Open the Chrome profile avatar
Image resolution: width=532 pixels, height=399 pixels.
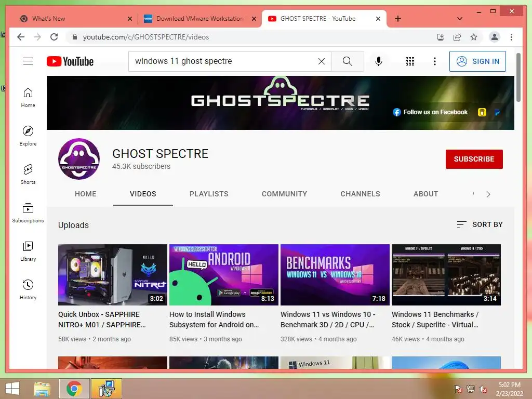click(495, 37)
